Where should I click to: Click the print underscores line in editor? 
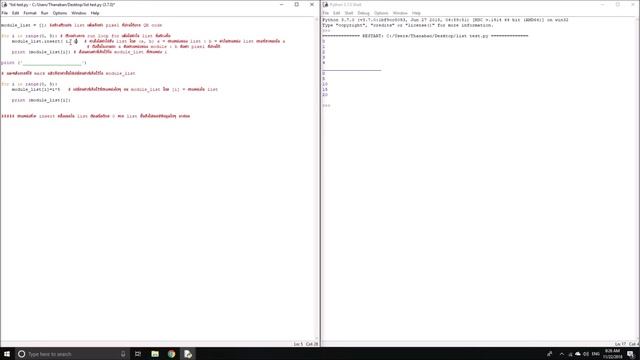pos(44,63)
